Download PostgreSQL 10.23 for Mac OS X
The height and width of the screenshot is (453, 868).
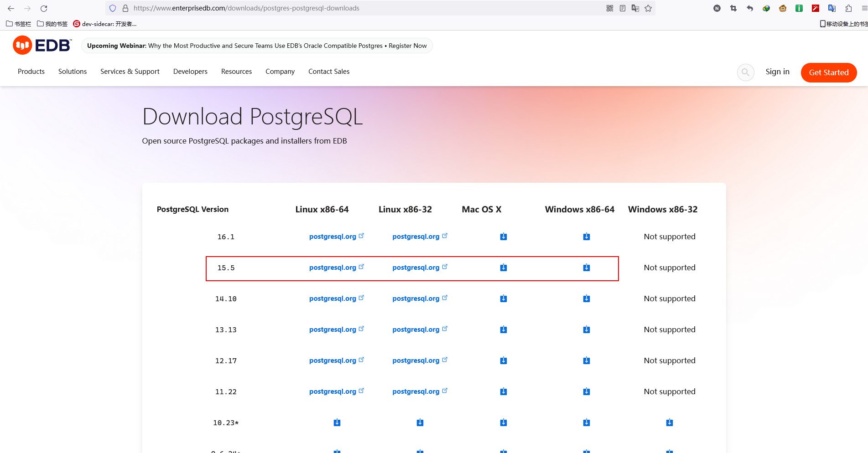point(504,422)
